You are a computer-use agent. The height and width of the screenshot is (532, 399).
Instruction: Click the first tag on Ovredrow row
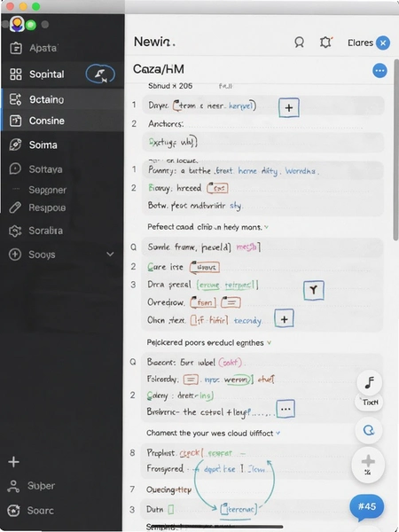pos(203,302)
